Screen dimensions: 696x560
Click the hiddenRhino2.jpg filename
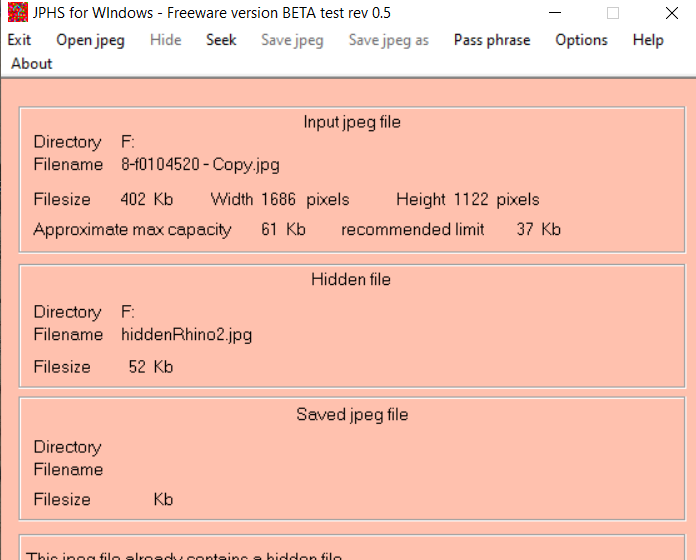(186, 335)
